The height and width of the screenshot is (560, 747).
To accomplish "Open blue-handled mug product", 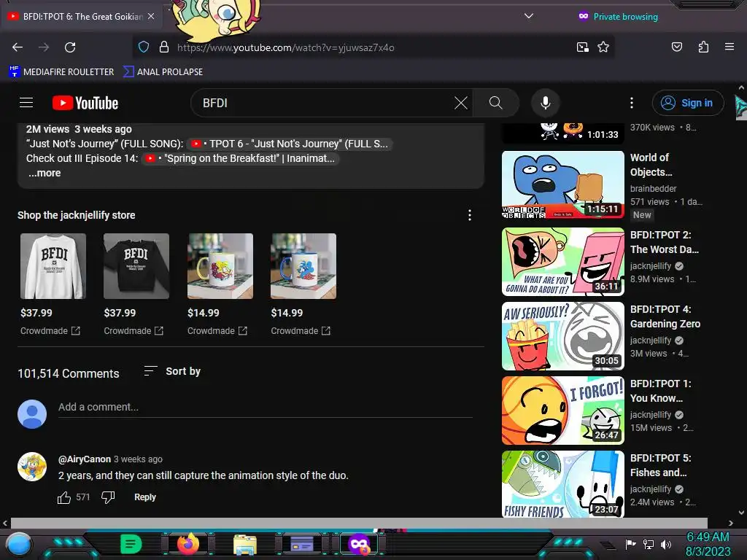I will click(303, 266).
